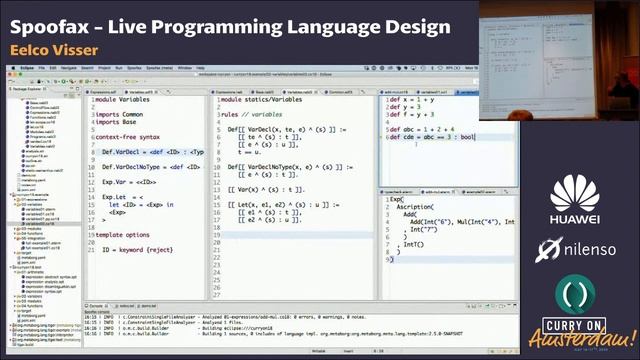Select expression-analysis.spt in the tree

(43, 282)
